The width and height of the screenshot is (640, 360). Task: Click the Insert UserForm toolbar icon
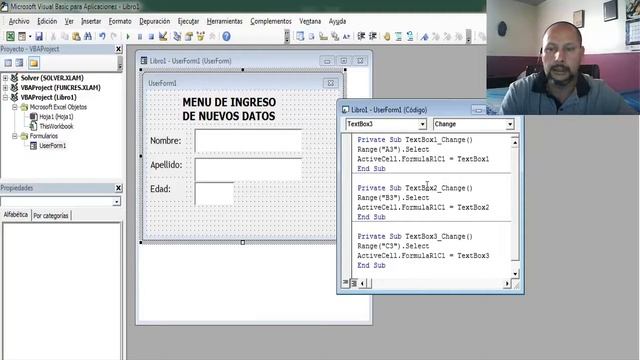point(22,36)
